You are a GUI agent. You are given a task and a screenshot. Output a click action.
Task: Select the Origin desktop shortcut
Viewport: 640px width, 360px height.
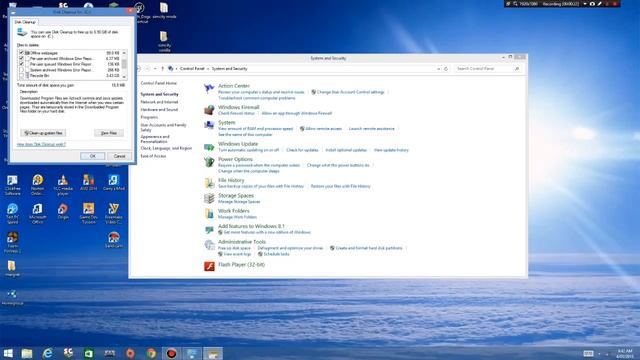click(63, 211)
